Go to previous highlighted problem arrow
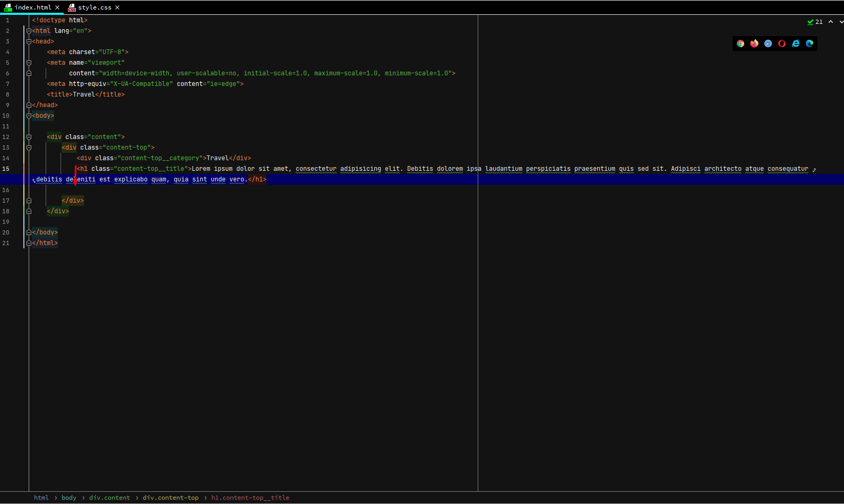 point(831,22)
